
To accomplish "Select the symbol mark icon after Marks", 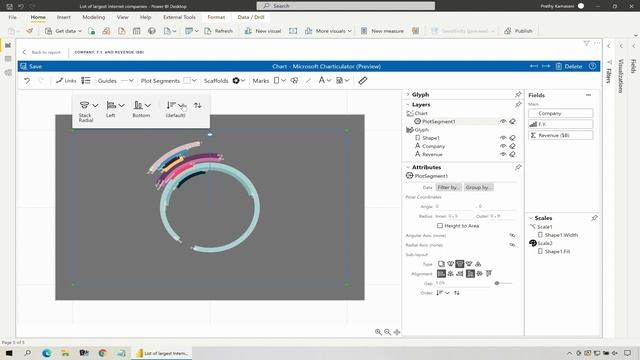I will (294, 81).
